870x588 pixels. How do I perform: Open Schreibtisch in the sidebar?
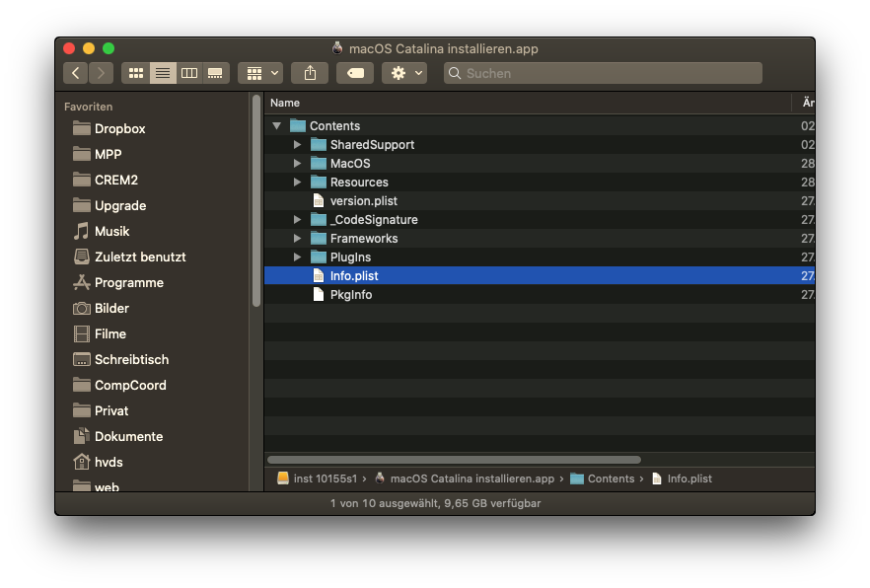[121, 359]
